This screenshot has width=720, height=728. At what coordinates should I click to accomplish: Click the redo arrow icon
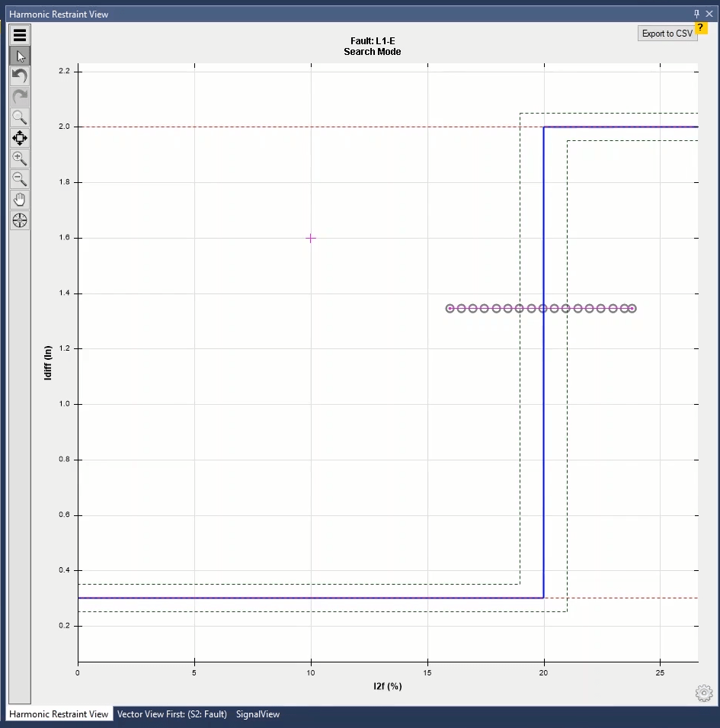(20, 97)
